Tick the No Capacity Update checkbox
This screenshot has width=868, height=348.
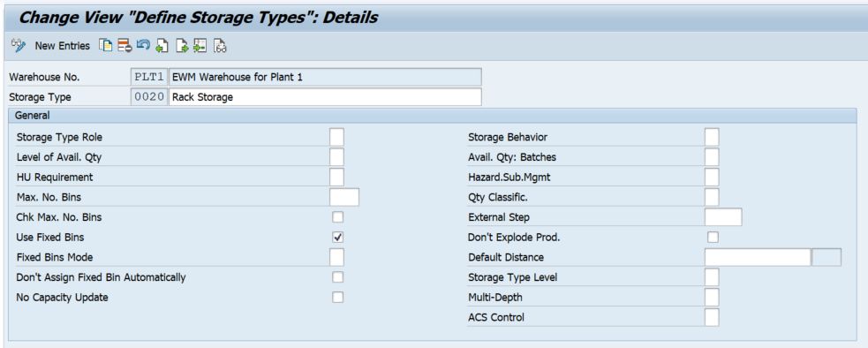click(x=337, y=298)
